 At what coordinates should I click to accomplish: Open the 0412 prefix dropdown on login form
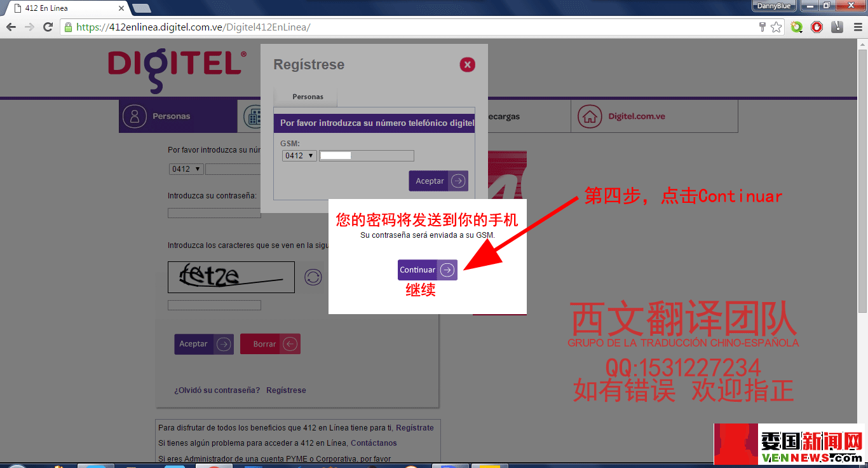(x=186, y=169)
